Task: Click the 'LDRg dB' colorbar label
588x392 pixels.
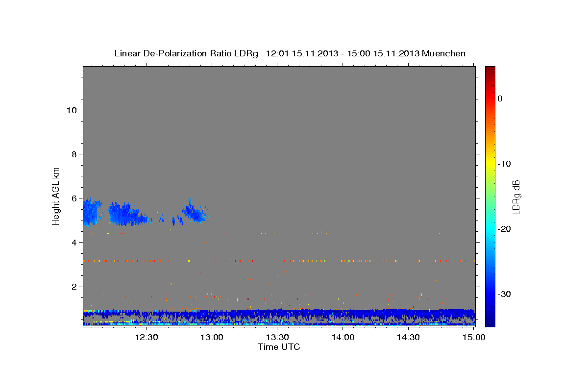Action: click(515, 197)
